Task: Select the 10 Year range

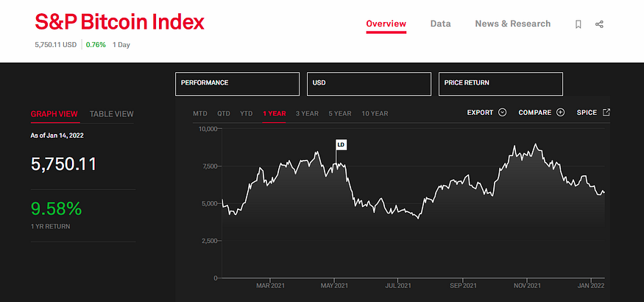Action: [x=375, y=113]
